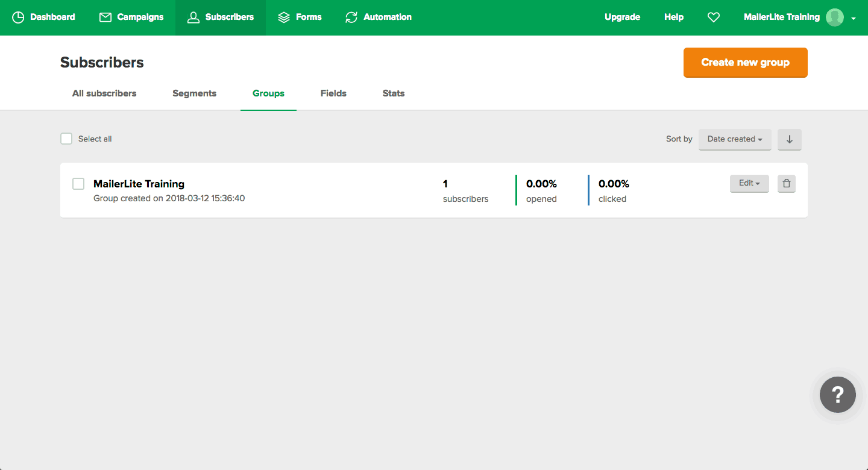
Task: Expand the Edit dropdown for the group
Action: point(749,183)
